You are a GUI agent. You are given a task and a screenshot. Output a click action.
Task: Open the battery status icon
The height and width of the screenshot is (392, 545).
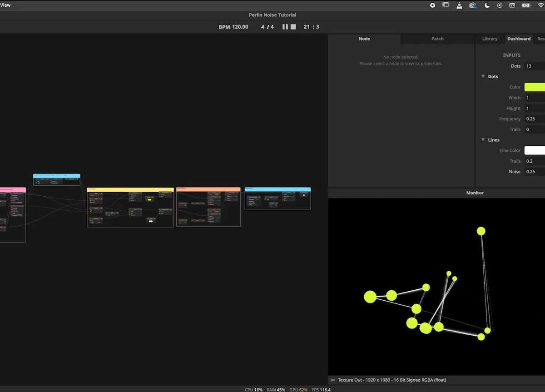point(526,5)
